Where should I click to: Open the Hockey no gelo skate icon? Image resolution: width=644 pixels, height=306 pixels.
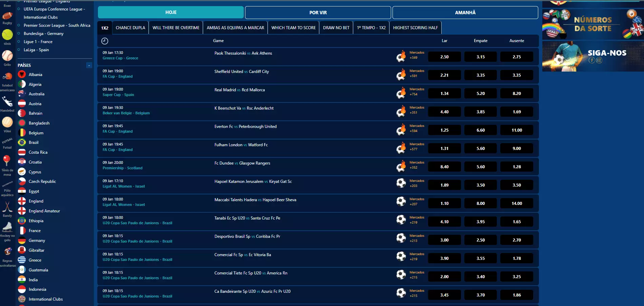click(7, 227)
